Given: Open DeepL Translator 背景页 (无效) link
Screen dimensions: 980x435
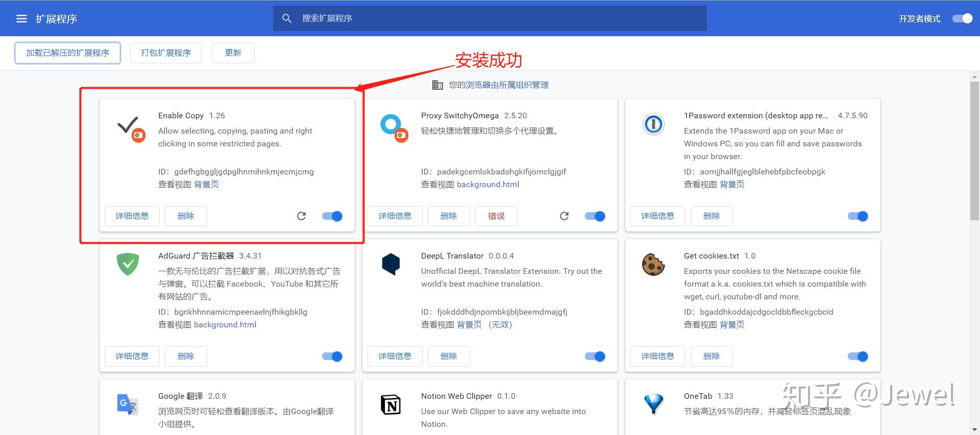Looking at the screenshot, I should tap(484, 325).
